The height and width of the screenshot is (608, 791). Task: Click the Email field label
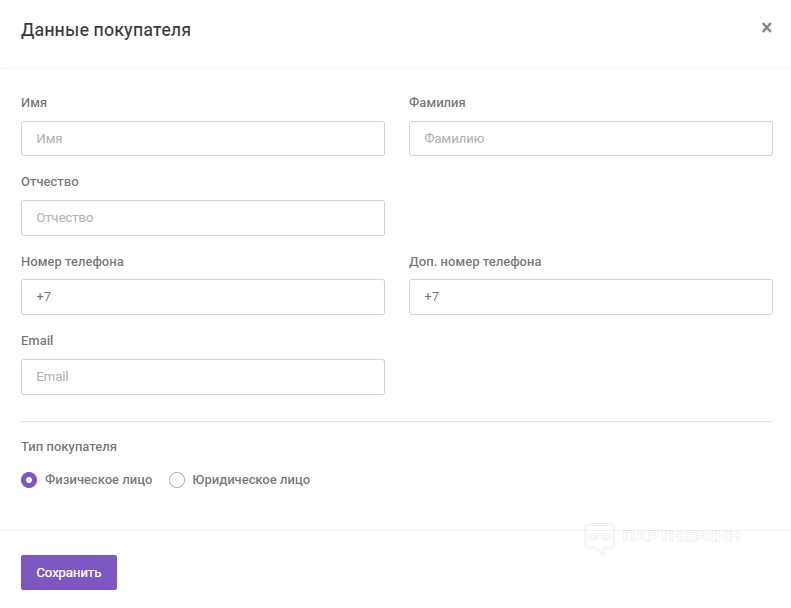tap(37, 341)
